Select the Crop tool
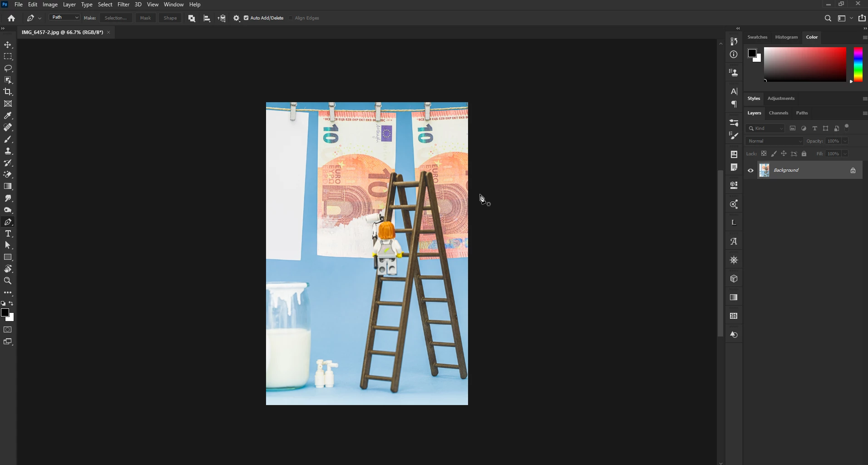This screenshot has width=868, height=465. pyautogui.click(x=8, y=92)
